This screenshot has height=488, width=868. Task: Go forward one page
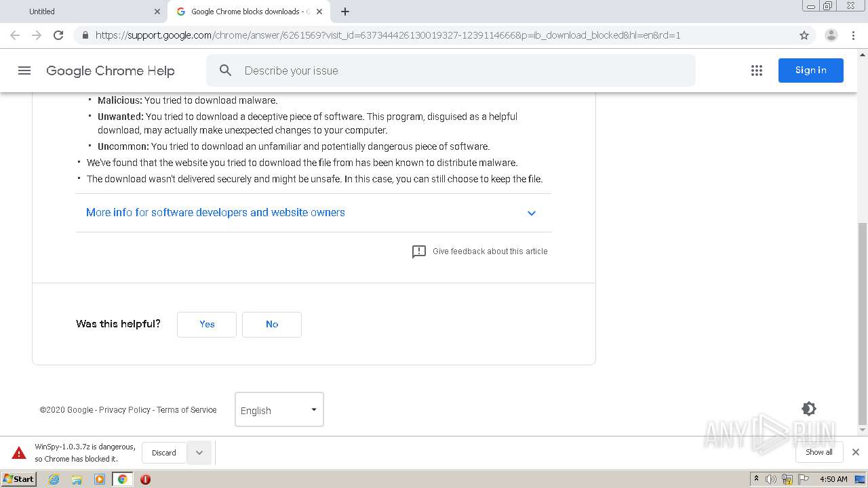pyautogui.click(x=37, y=35)
